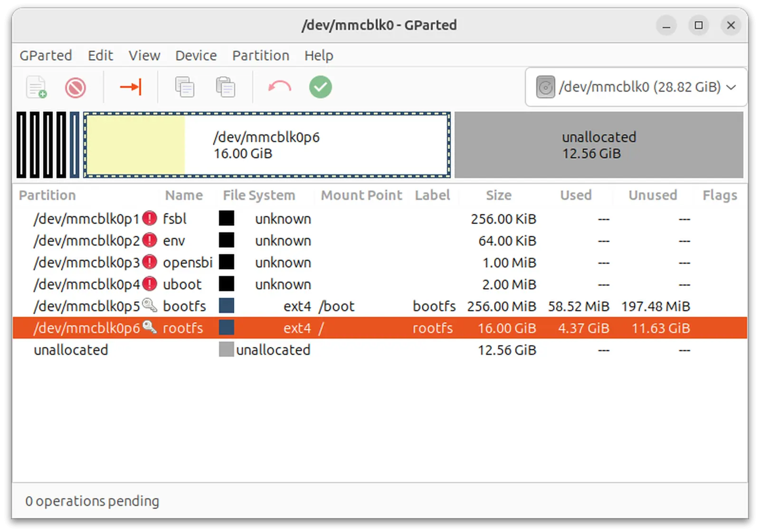The image size is (760, 532).
Task: Maximize the GParted window
Action: coord(699,25)
